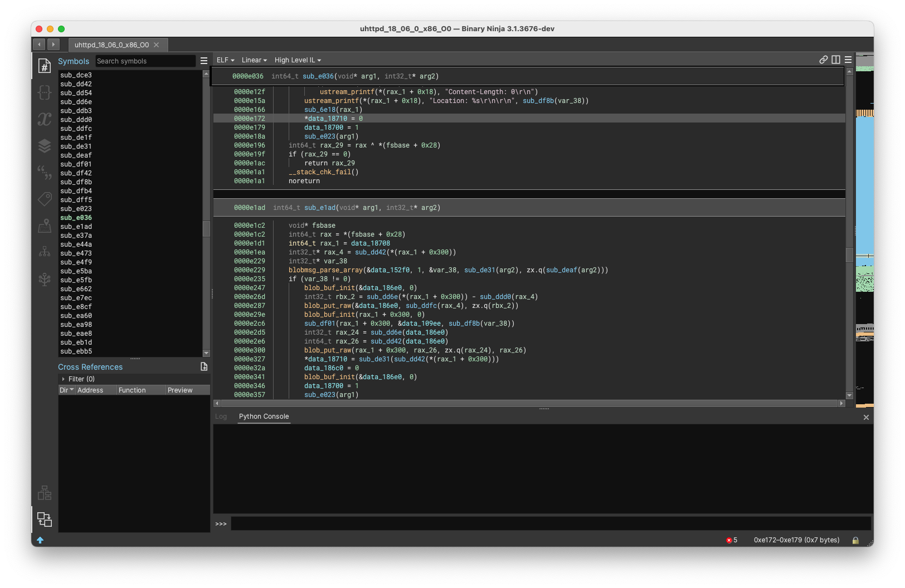This screenshot has width=905, height=588.
Task: Open the Stack panel using layers icon
Action: pyautogui.click(x=43, y=146)
